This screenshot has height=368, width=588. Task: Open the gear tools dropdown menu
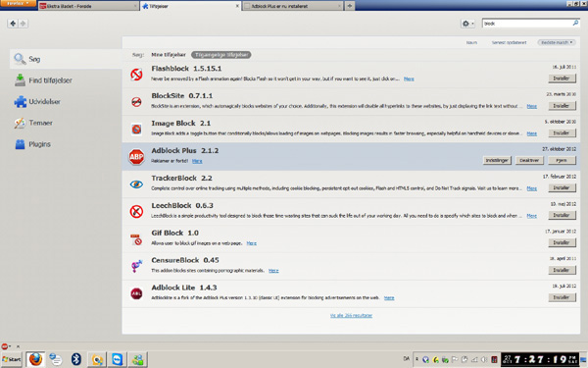[467, 24]
